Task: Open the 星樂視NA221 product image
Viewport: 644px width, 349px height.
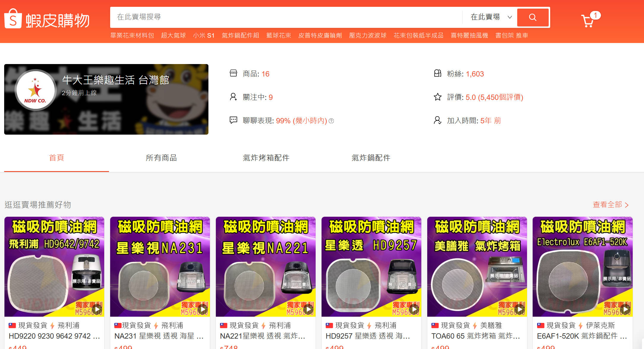Action: click(266, 267)
